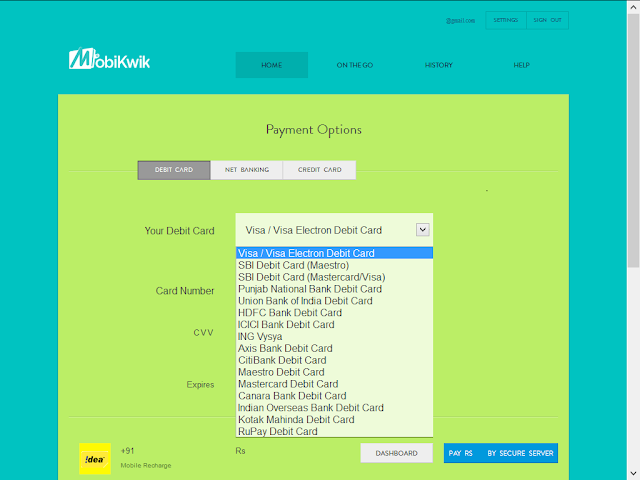
Task: Pick Kotak Mahinda Debit Card option
Action: click(x=334, y=419)
